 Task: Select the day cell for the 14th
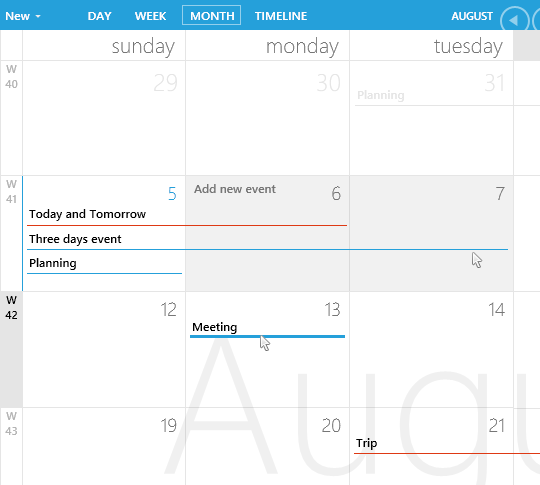[431, 349]
